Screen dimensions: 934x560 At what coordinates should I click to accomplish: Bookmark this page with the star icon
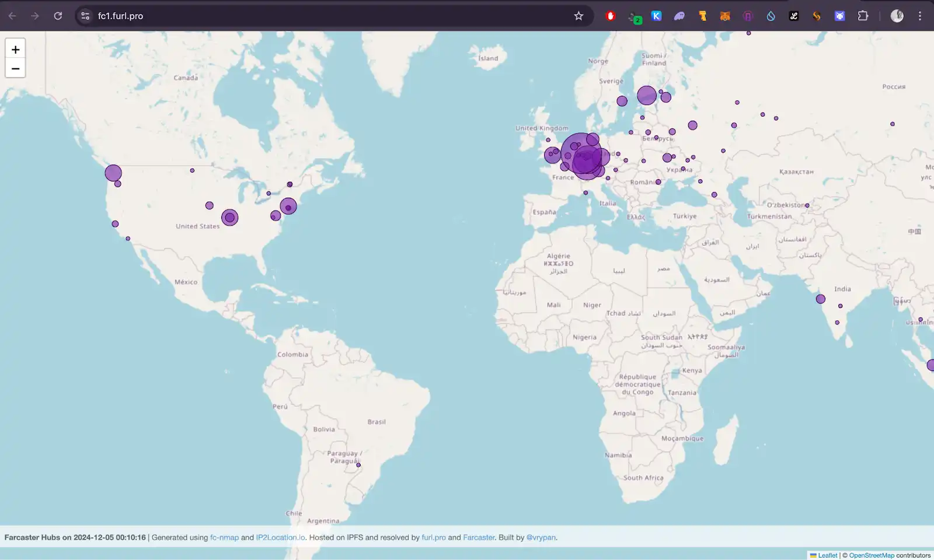(x=578, y=16)
